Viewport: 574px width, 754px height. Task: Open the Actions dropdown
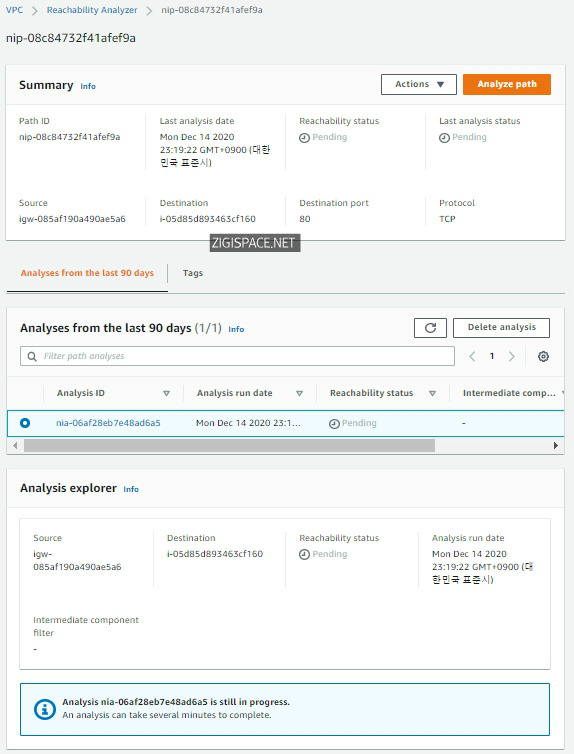419,84
